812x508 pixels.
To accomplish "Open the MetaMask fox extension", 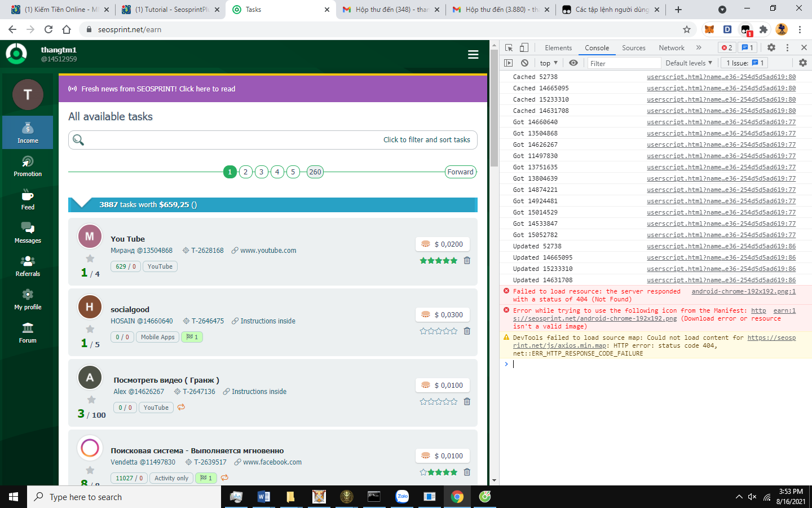I will 709,29.
